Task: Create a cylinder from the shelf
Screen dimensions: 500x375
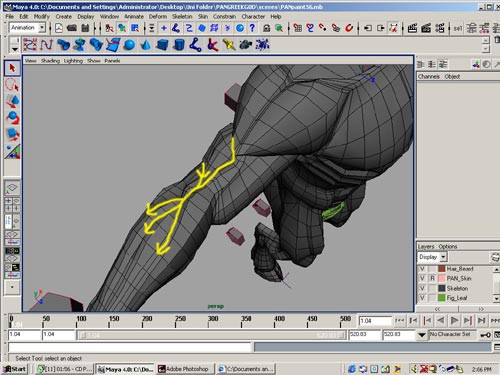Action: (179, 45)
